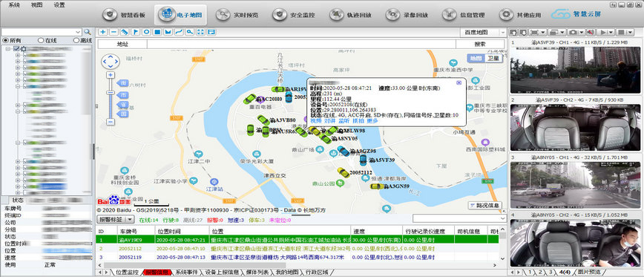Click the minus button below zoom slider
Viewport: 644px width, 277px height.
[x=110, y=122]
